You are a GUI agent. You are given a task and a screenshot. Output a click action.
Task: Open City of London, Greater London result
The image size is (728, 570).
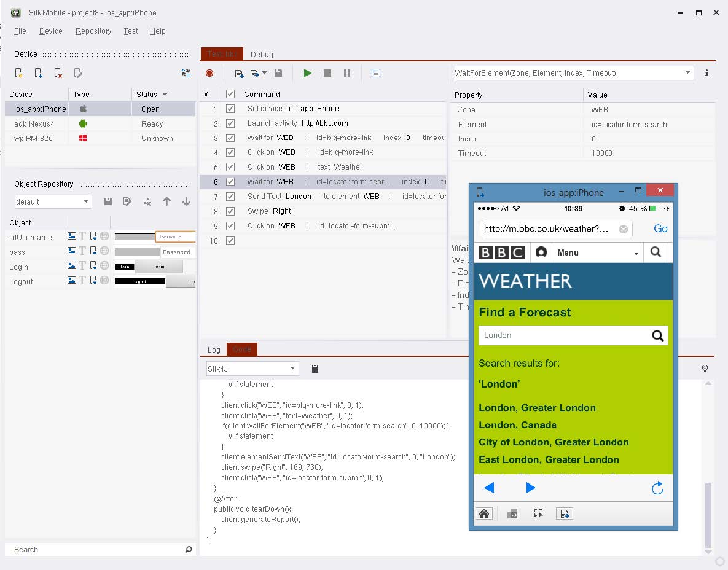click(554, 442)
